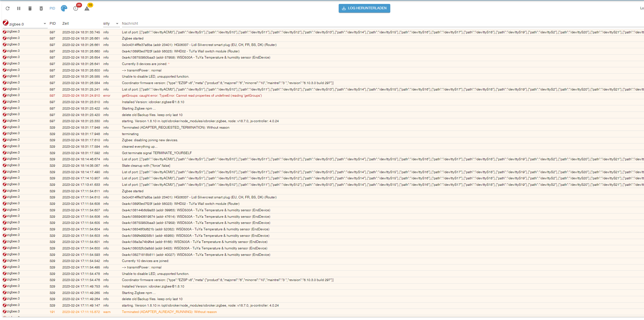The width and height of the screenshot is (644, 320).
Task: Click the delete-log trash icon with X
Action: 41,8
